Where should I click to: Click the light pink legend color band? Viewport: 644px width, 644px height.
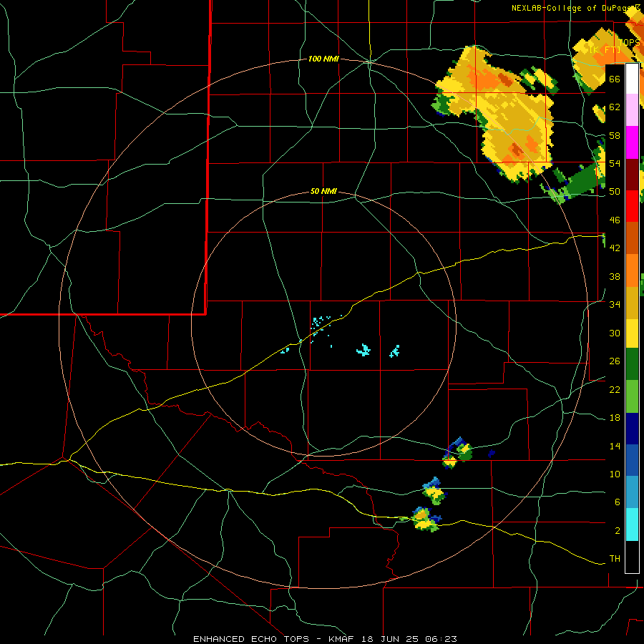632,110
